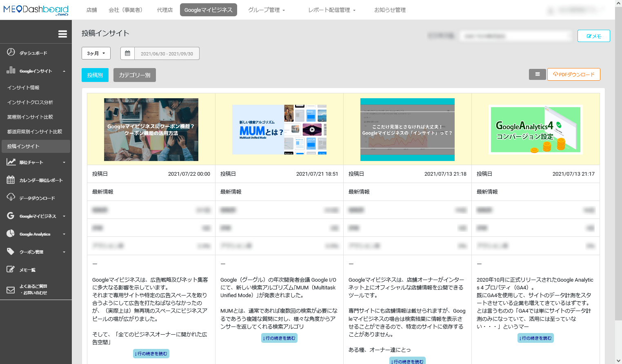Click the page's vertical scrollbar
622x364 pixels.
tap(618, 163)
